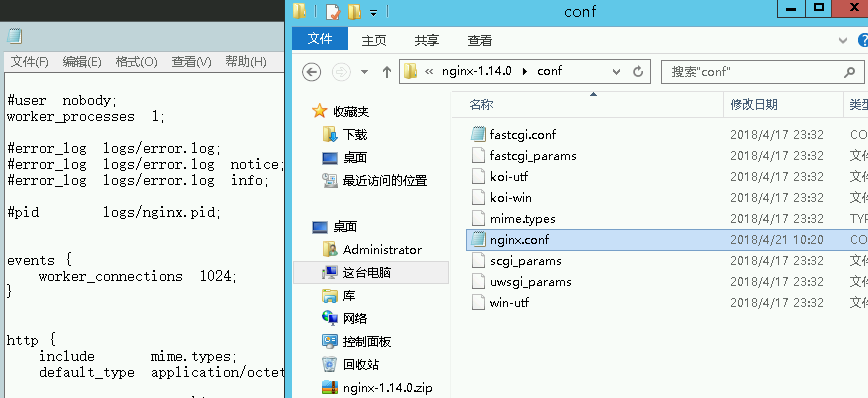Click the Properties quick access icon
Viewport: 868px width, 398px height.
coord(333,12)
